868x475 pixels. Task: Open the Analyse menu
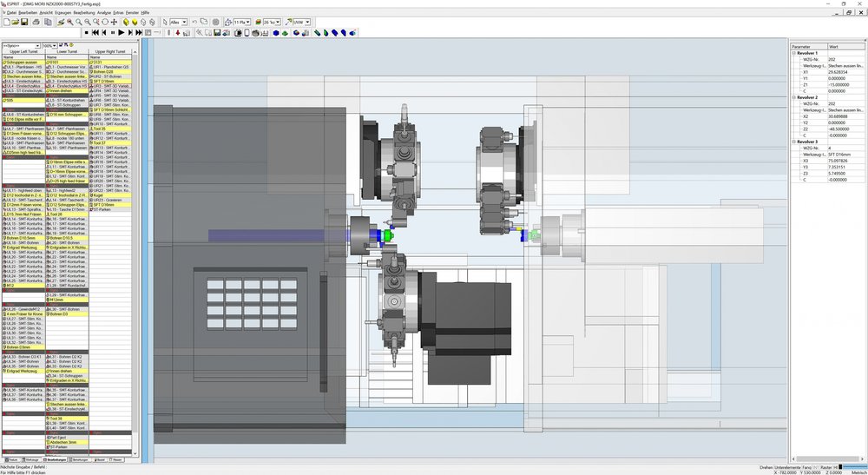[x=104, y=12]
